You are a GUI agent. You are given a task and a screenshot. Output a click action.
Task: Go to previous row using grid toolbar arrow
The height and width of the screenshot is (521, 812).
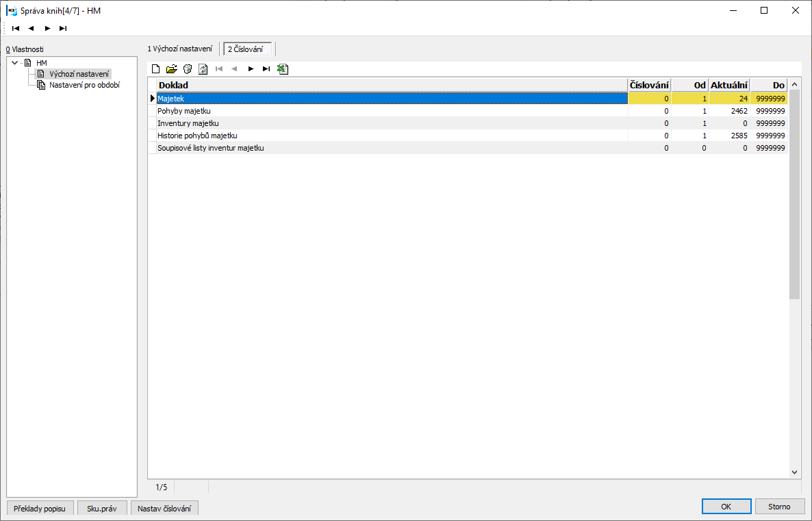(x=235, y=69)
